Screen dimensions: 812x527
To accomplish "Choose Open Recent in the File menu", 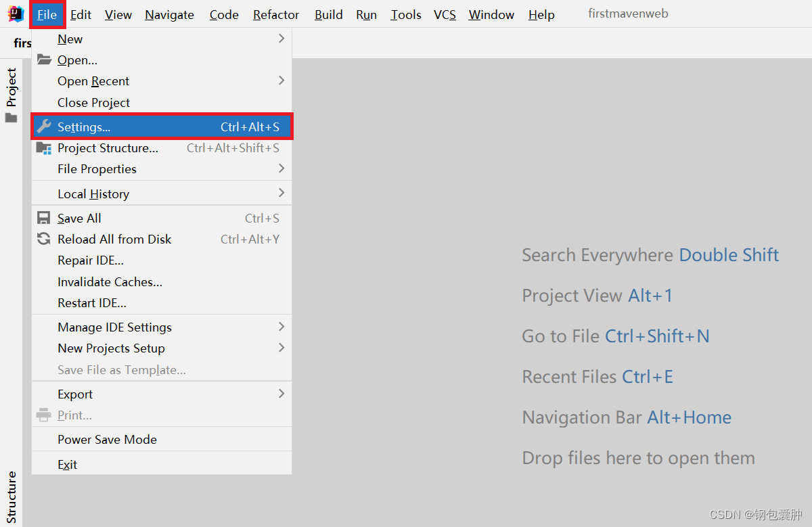I will (x=162, y=81).
